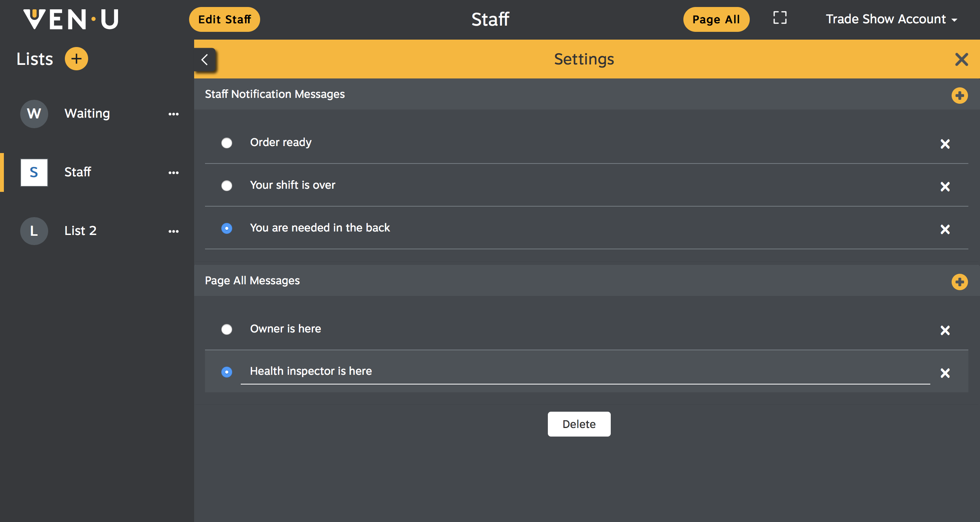Click You are needed in the back text
This screenshot has height=522, width=980.
320,228
